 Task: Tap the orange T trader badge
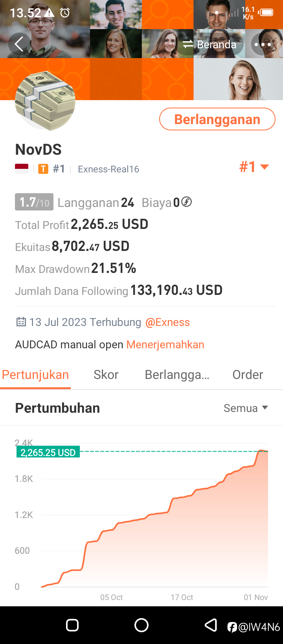coord(43,169)
